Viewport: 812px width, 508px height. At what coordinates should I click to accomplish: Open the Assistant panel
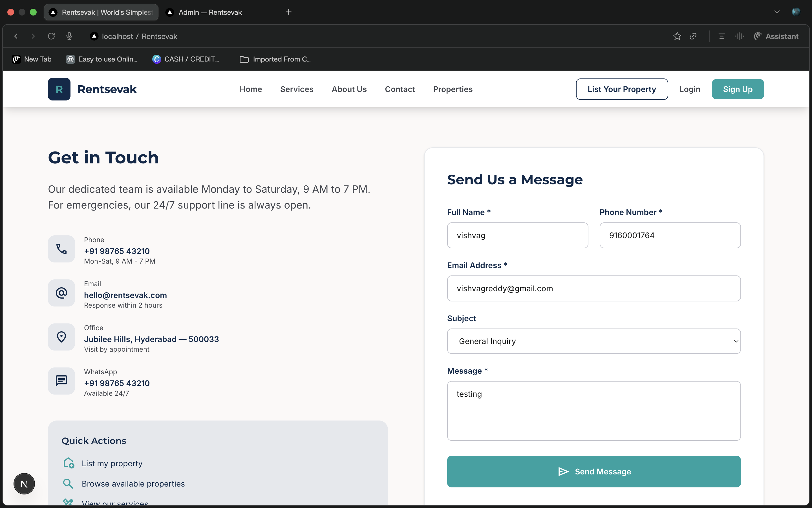pos(776,36)
